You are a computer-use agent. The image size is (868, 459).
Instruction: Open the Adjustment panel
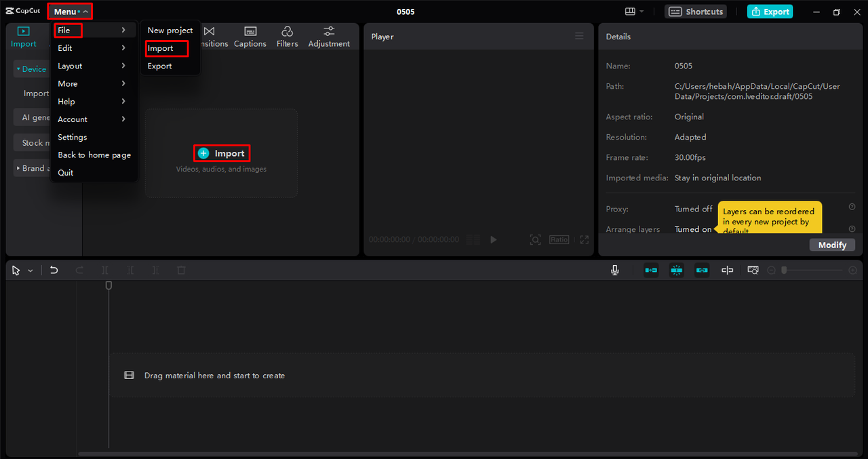(329, 37)
